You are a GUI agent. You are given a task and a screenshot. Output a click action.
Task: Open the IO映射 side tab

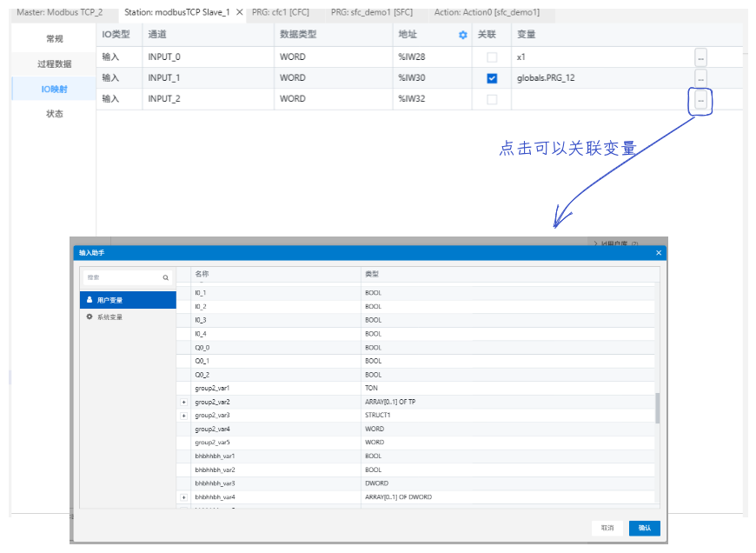(x=55, y=89)
